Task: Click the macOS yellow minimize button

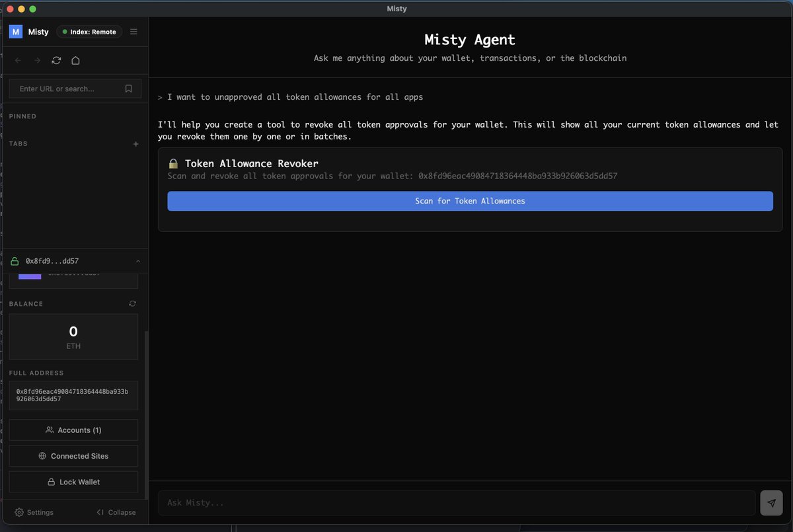Action: click(21, 9)
